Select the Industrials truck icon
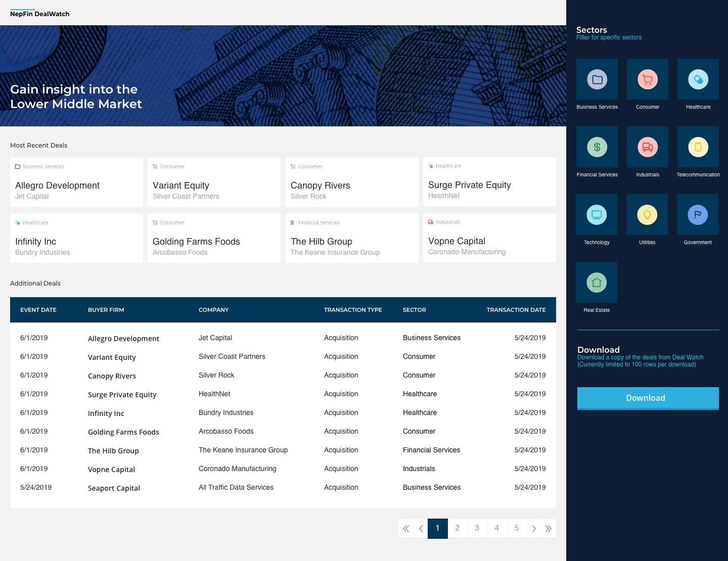Screen dimensions: 728x561 point(648,147)
